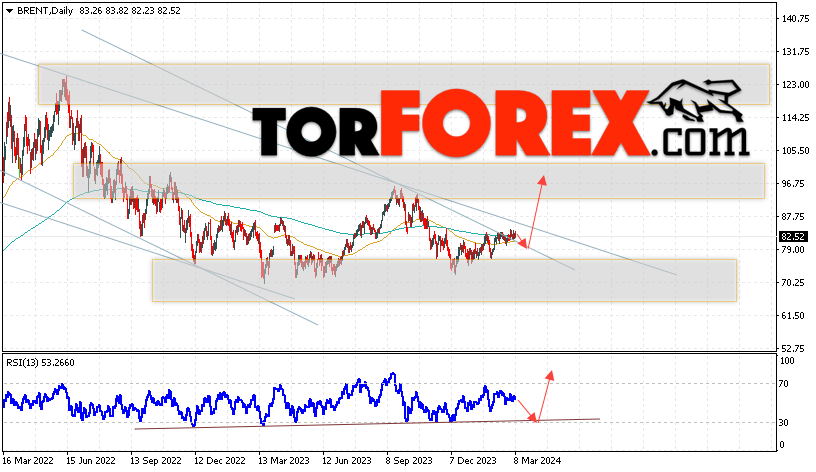Open the dropdown arrow beside BRENT,Daily
Image resolution: width=816 pixels, height=472 pixels.
[x=9, y=11]
